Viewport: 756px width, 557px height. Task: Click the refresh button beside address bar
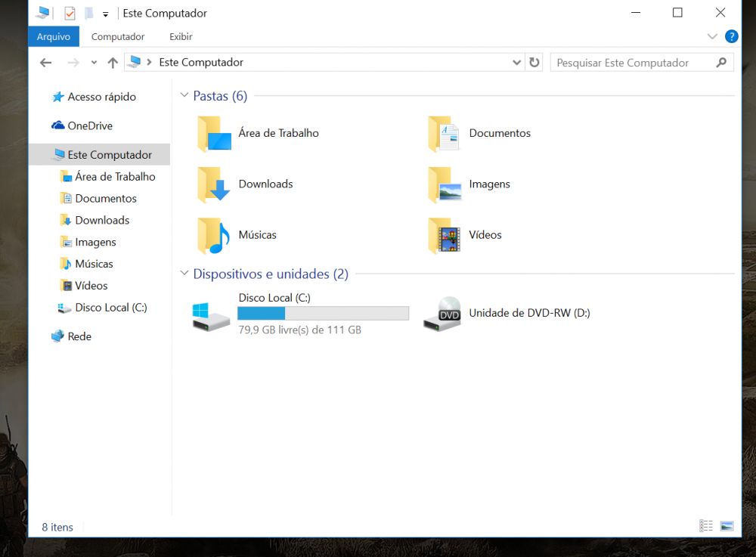534,63
